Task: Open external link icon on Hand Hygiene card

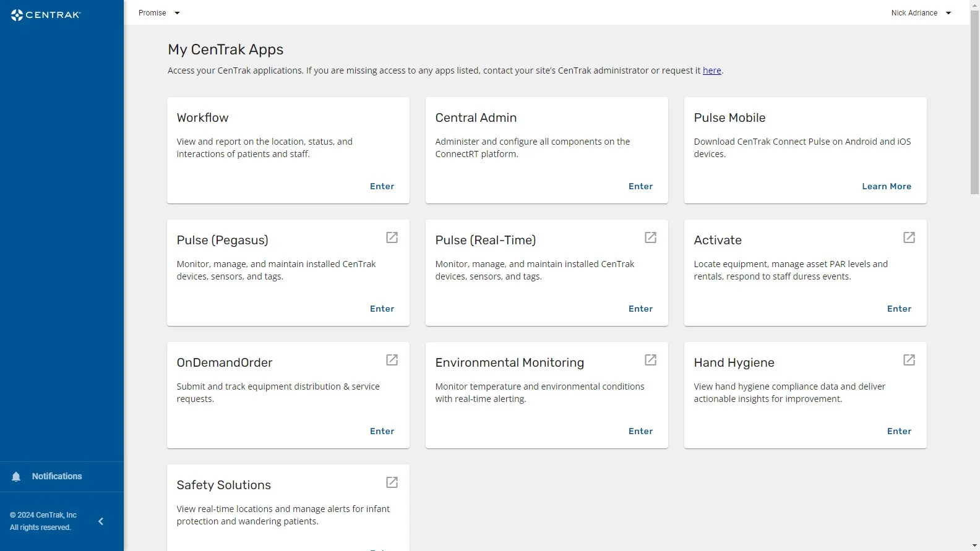Action: tap(909, 360)
